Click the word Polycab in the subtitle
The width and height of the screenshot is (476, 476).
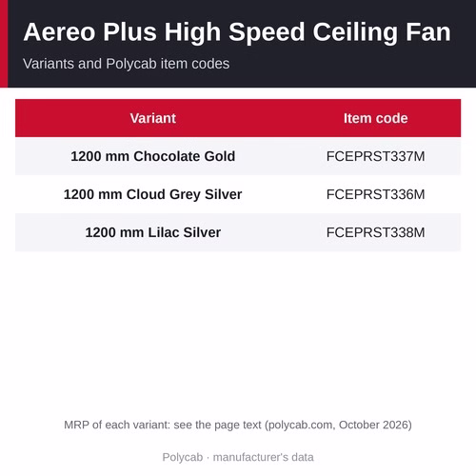(131, 64)
